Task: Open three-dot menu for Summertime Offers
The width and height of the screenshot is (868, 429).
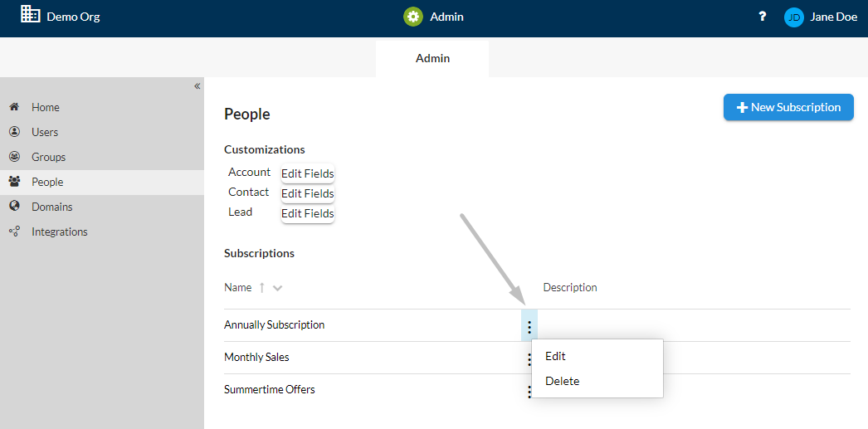Action: coord(529,392)
